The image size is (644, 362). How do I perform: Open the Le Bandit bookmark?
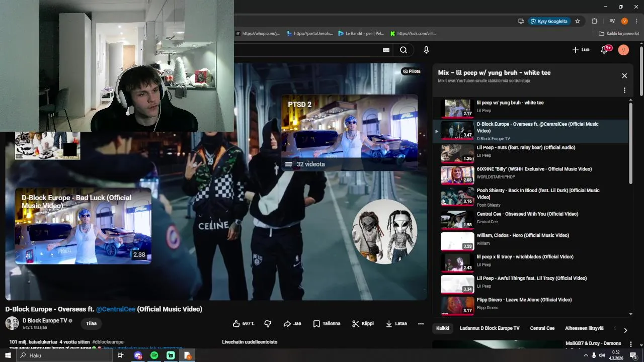click(361, 34)
